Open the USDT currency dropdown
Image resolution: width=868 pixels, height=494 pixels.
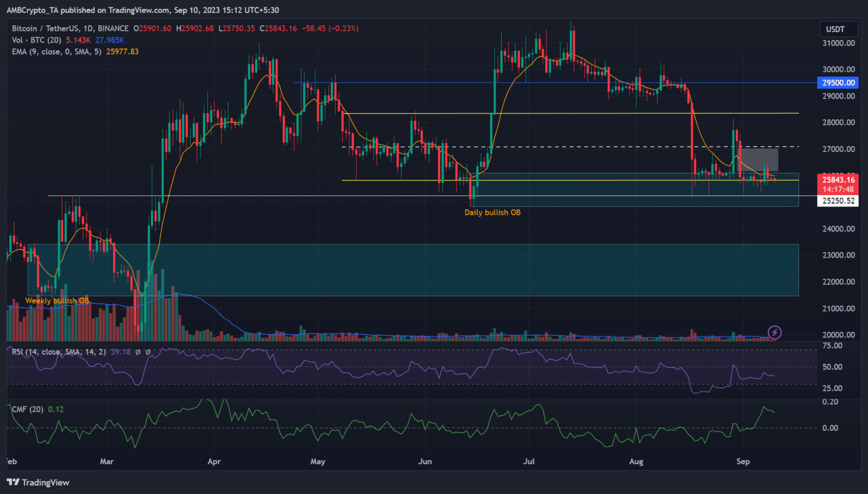coord(835,29)
